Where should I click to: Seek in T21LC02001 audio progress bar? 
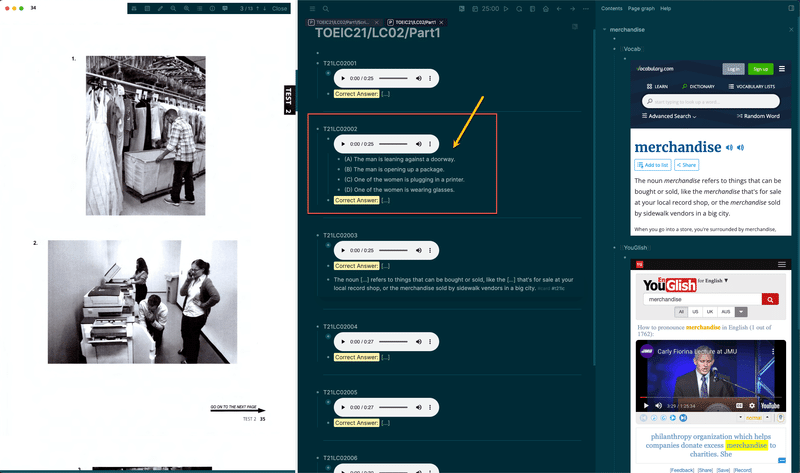click(x=393, y=79)
